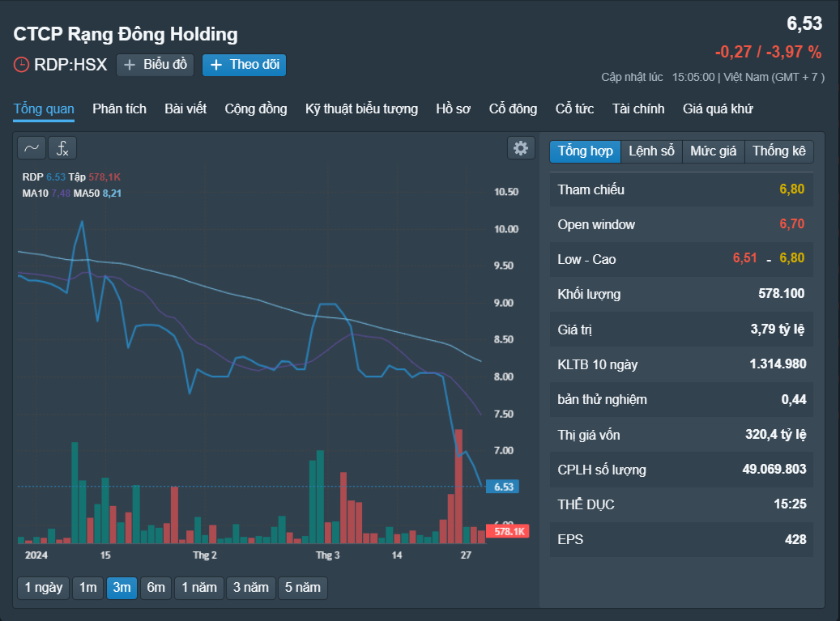Open the fx indicators function icon

[x=62, y=148]
